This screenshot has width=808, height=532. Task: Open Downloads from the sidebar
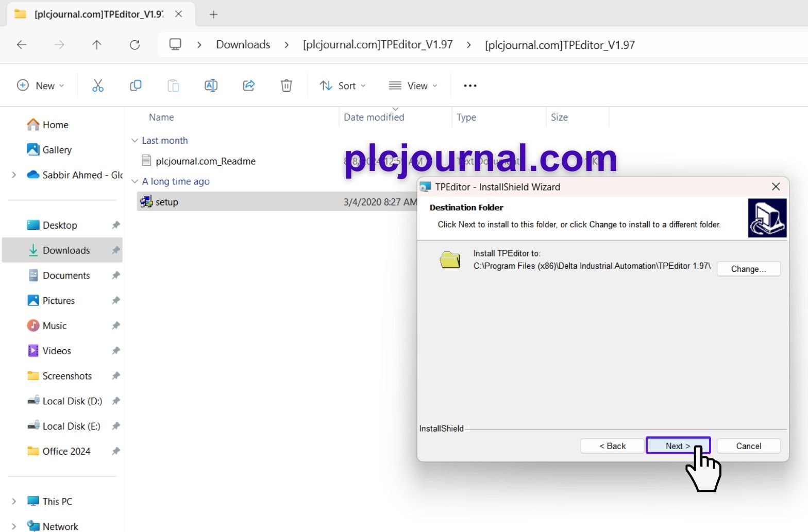[x=62, y=250]
